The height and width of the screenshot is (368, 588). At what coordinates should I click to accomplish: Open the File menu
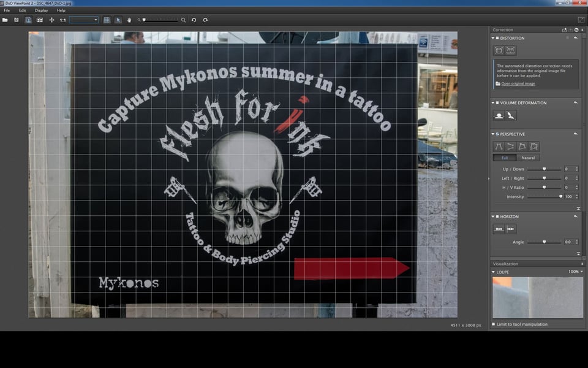(7, 10)
